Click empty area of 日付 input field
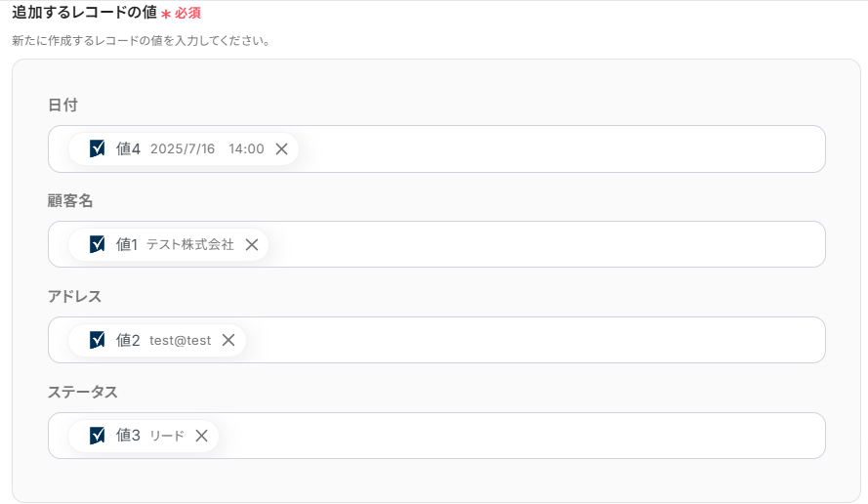The width and height of the screenshot is (868, 504). [x=559, y=149]
